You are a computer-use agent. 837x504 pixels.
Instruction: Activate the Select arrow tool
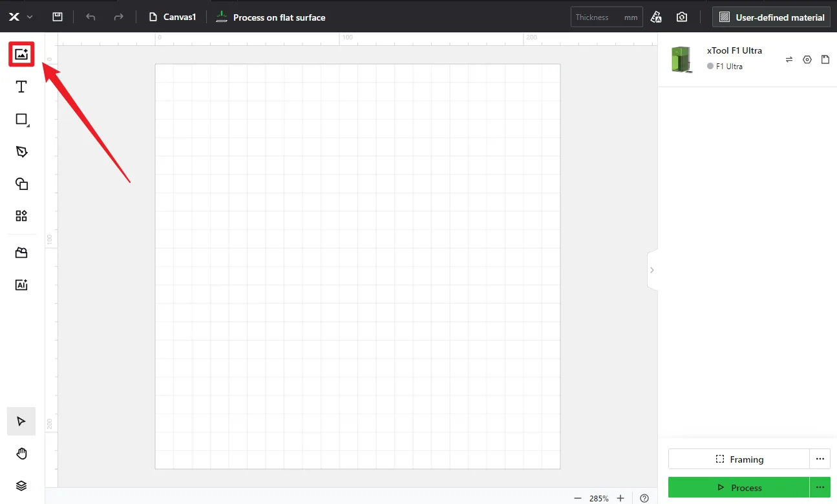point(21,421)
